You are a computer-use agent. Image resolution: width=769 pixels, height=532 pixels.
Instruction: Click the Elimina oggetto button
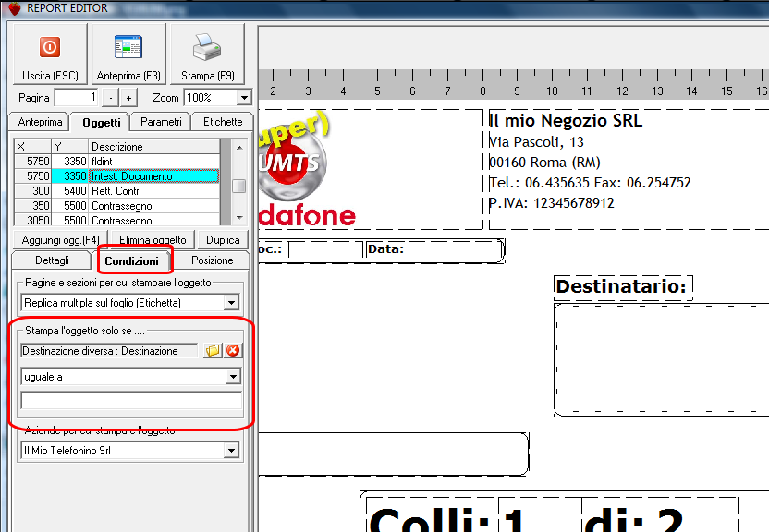[153, 240]
